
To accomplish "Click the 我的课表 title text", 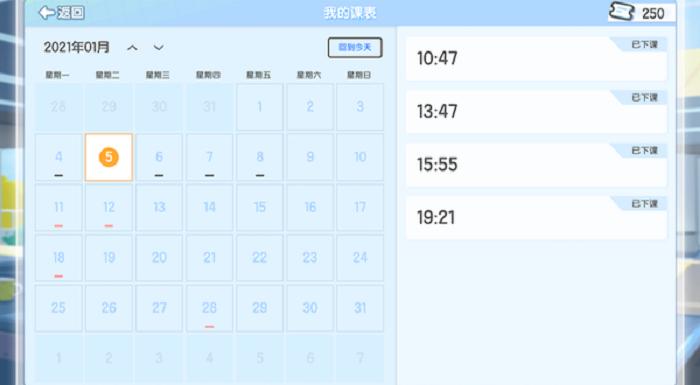I will [350, 13].
